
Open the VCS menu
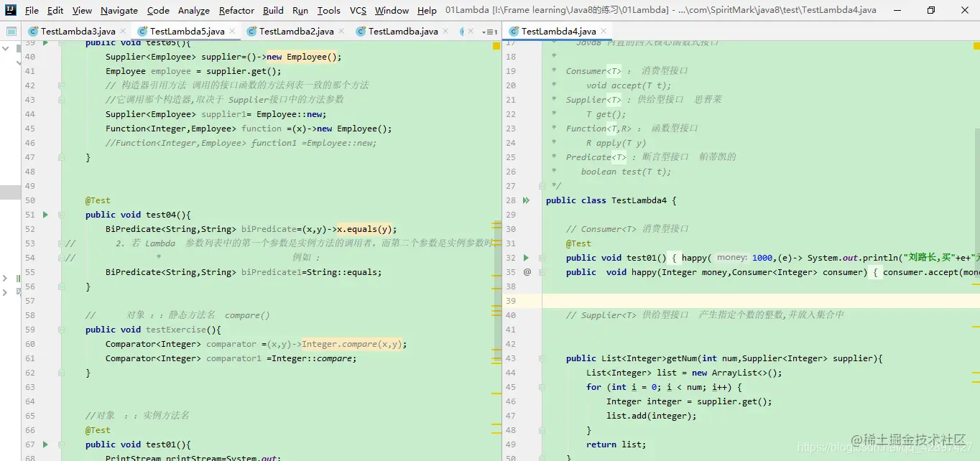tap(358, 10)
